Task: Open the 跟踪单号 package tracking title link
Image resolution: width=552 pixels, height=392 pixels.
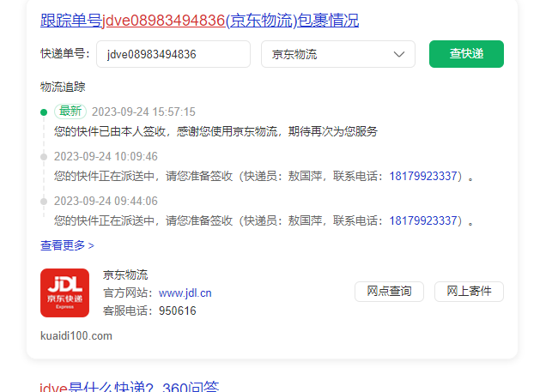Action: click(x=199, y=20)
